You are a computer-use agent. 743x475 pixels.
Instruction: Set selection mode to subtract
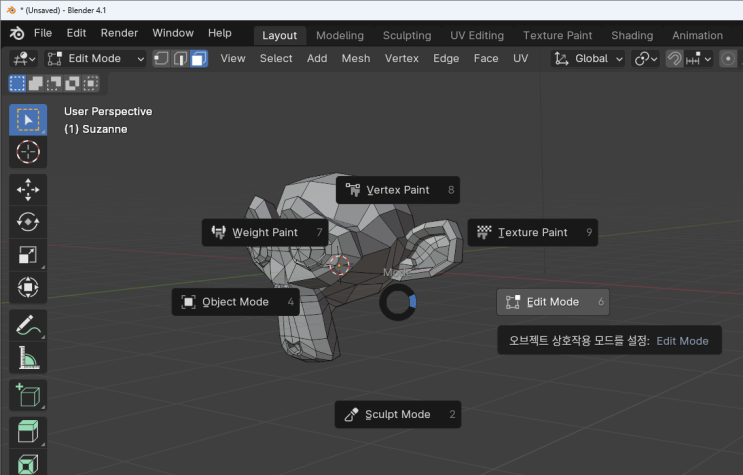[54, 83]
